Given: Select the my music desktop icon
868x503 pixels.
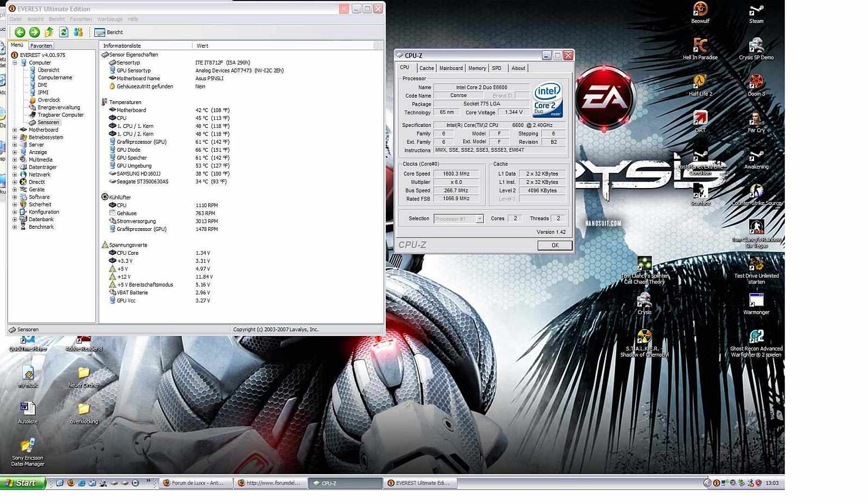Looking at the screenshot, I should point(28,377).
